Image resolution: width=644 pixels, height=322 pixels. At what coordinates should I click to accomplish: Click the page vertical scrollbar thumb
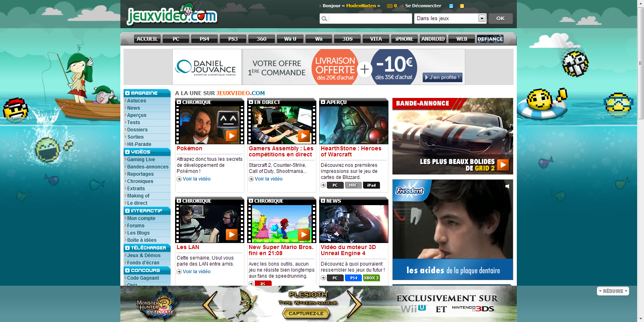pos(640,63)
